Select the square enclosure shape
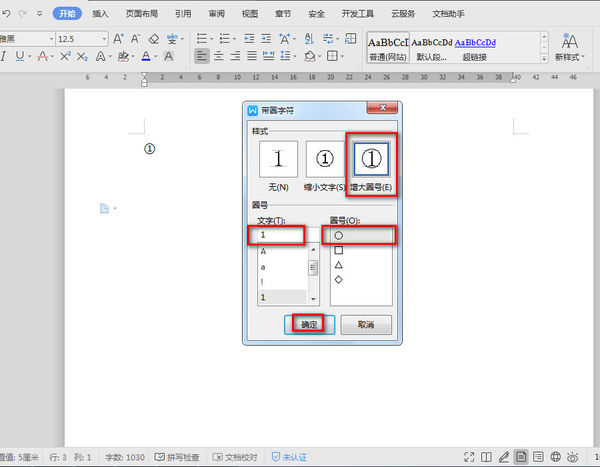The width and height of the screenshot is (600, 467). pos(339,250)
